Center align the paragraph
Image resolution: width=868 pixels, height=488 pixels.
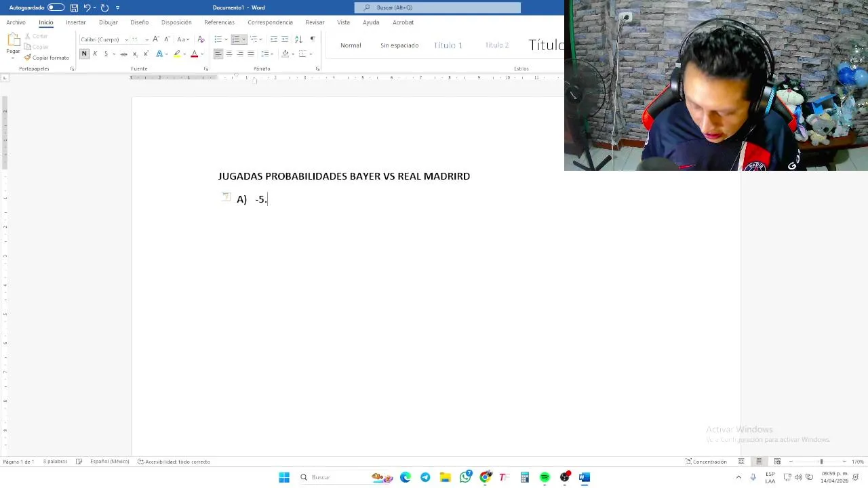point(229,54)
